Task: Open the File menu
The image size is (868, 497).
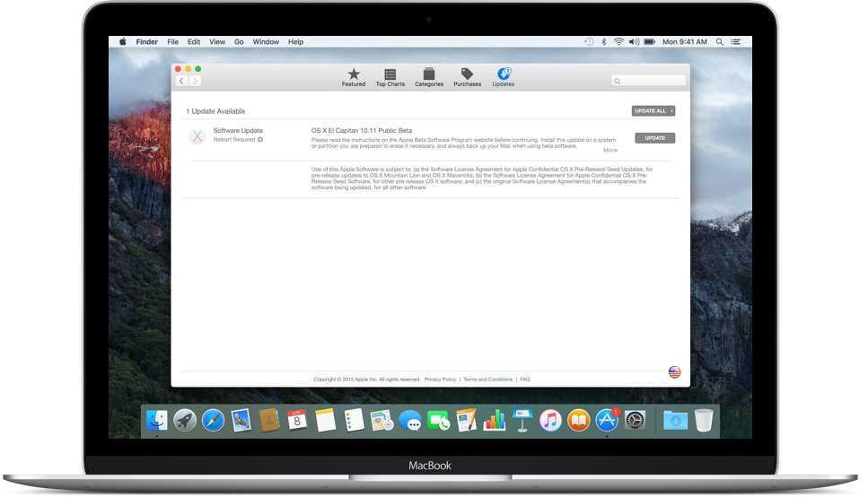Action: (172, 41)
